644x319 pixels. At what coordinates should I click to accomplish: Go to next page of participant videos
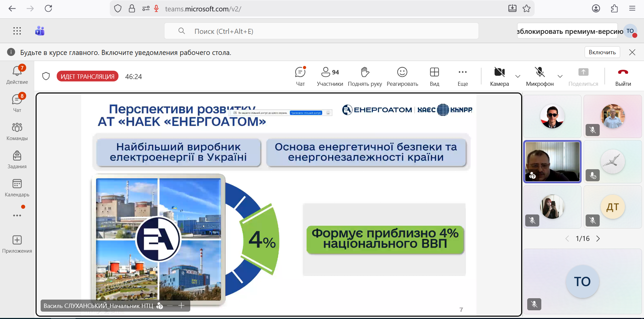pos(598,239)
